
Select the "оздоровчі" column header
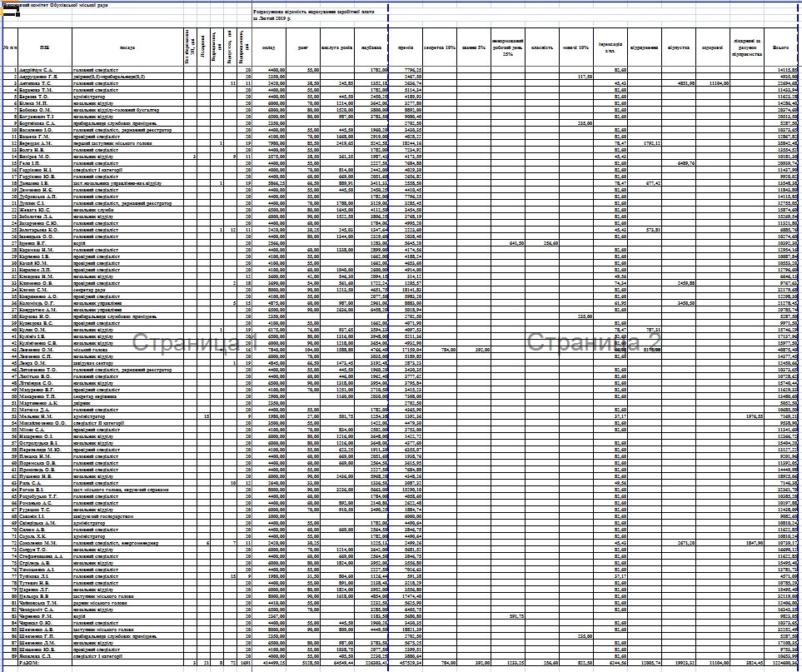[712, 47]
